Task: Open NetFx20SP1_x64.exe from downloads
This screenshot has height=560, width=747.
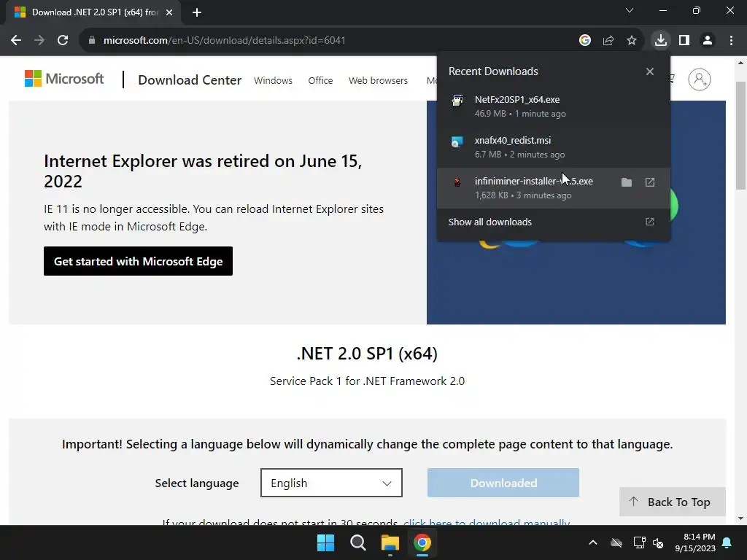Action: [x=553, y=106]
